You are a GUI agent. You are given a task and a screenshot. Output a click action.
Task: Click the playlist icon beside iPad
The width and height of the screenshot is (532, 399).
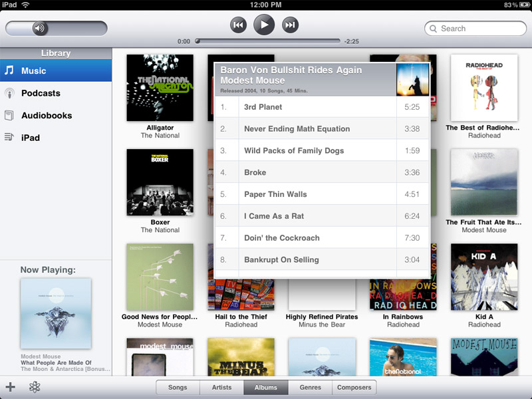click(x=9, y=137)
